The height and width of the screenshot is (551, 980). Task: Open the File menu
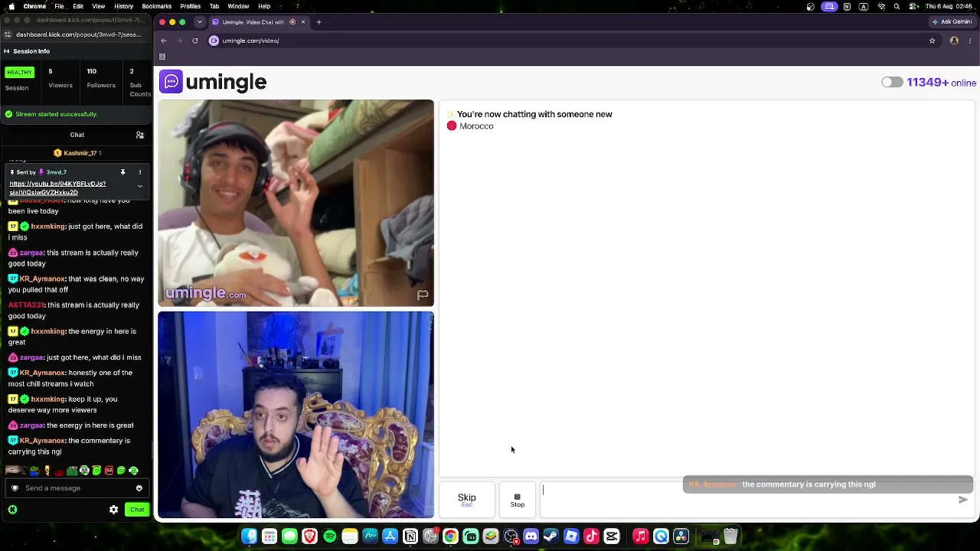click(x=59, y=6)
